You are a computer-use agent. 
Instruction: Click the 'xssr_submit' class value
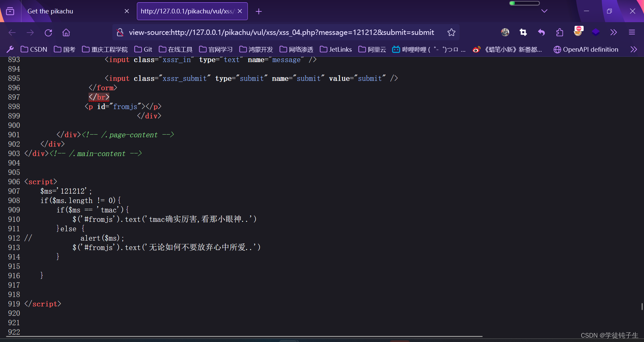[x=185, y=78]
